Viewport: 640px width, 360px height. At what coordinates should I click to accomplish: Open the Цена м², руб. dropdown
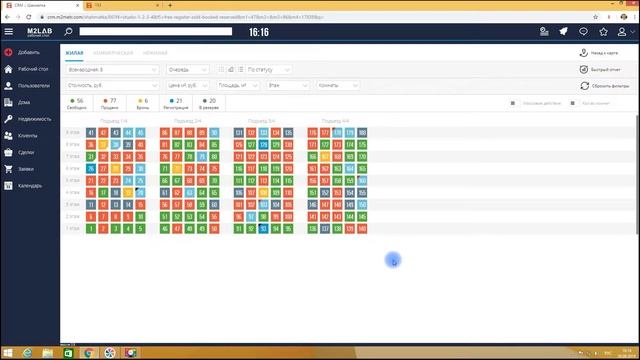[187, 85]
